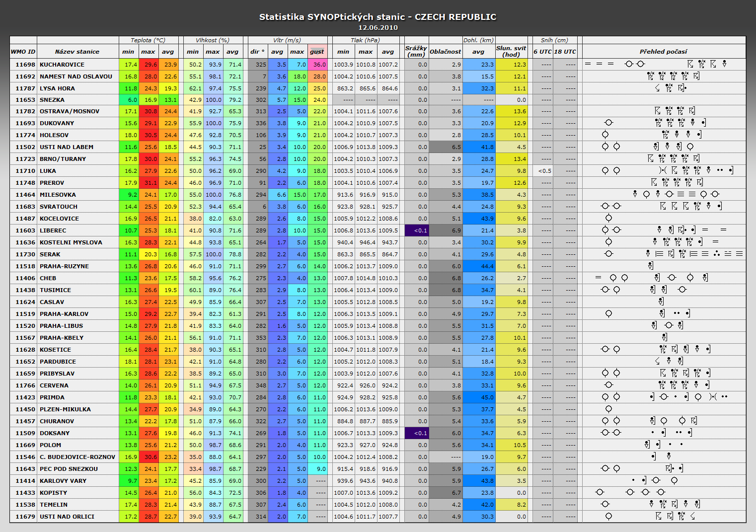The width and height of the screenshot is (756, 532).
Task: Click the 353 wind direction for PRAHA-KBELY
Action: 258,338
